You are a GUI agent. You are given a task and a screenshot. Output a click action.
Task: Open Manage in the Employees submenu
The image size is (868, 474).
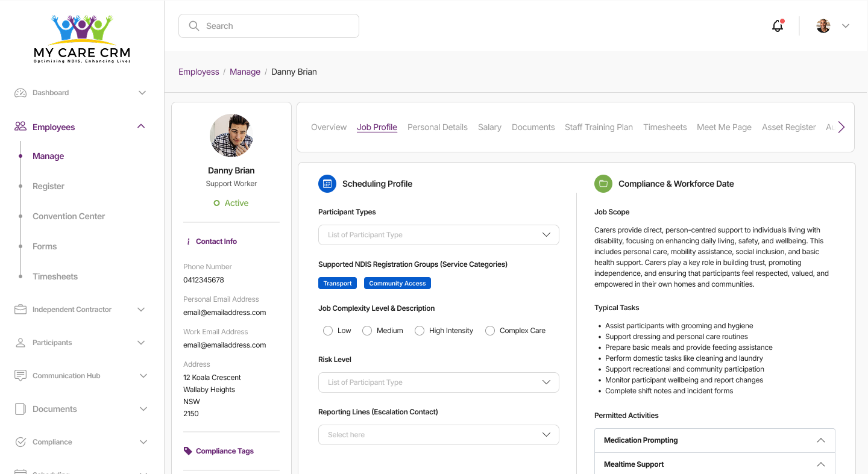48,156
